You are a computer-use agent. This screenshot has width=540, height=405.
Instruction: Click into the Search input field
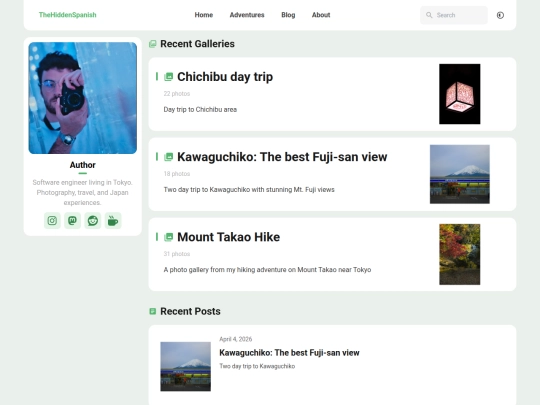[x=454, y=15]
